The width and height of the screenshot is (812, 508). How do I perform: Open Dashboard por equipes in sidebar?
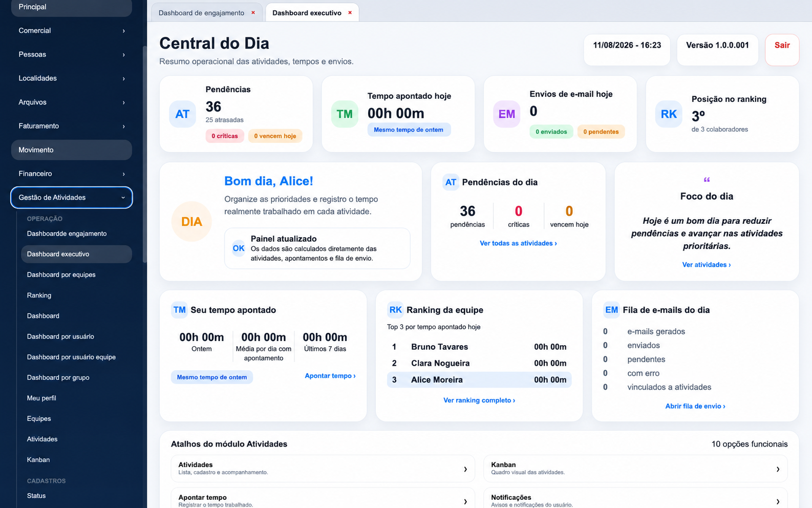tap(76, 274)
